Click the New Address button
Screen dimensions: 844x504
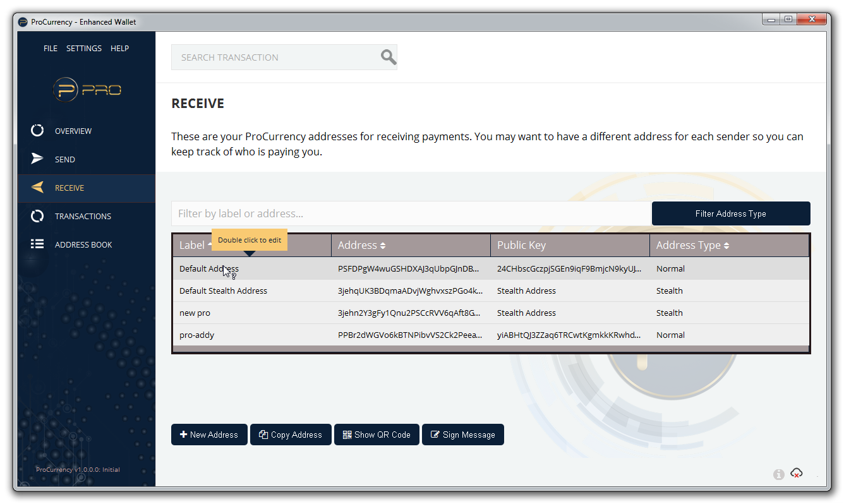click(x=209, y=435)
